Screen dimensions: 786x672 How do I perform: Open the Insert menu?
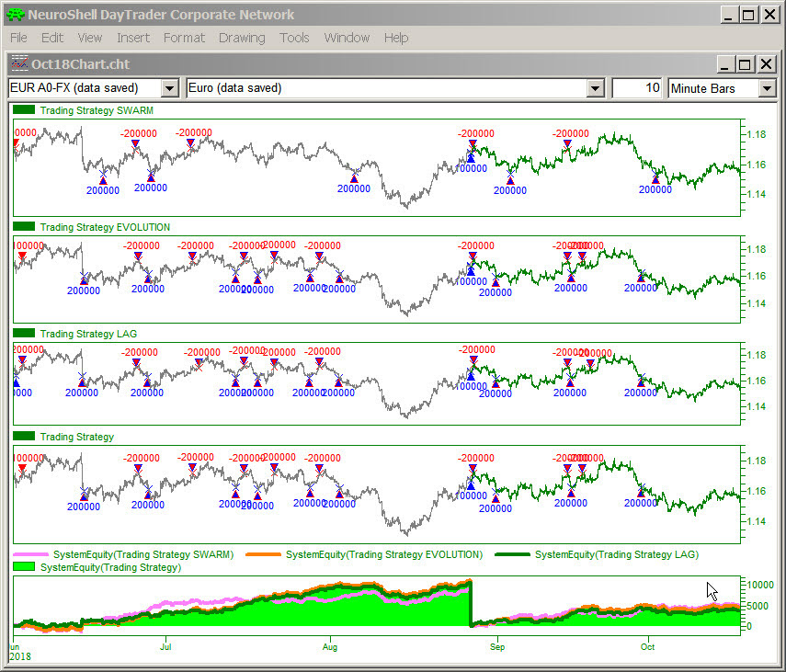(133, 38)
